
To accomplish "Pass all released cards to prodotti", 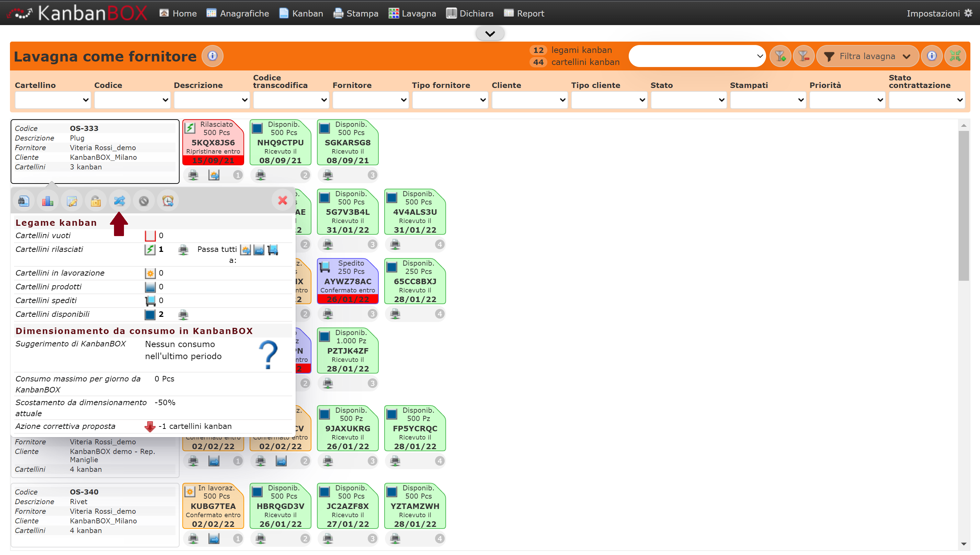I will pos(259,250).
